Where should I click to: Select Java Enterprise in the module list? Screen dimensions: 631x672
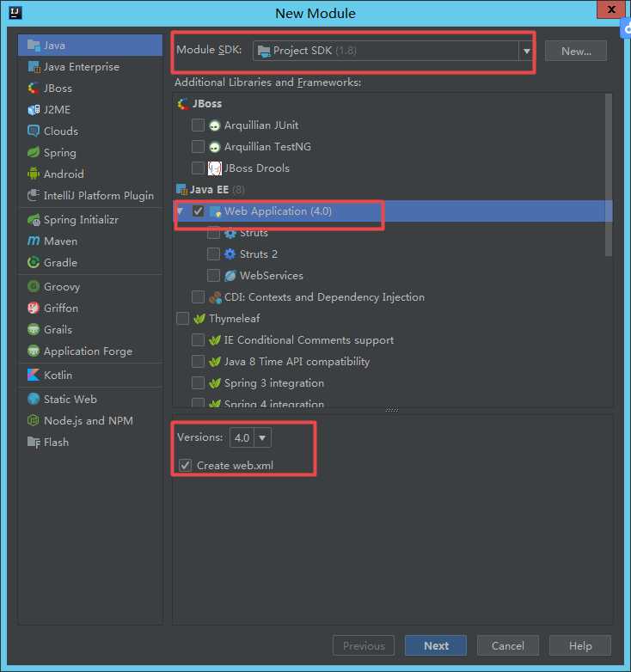[90, 67]
